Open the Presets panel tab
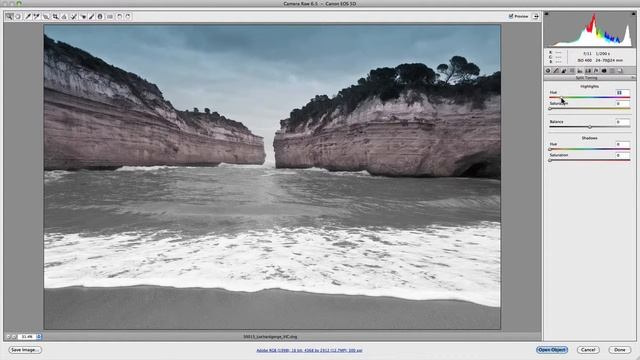Image resolution: width=640 pixels, height=360 pixels. [x=612, y=71]
